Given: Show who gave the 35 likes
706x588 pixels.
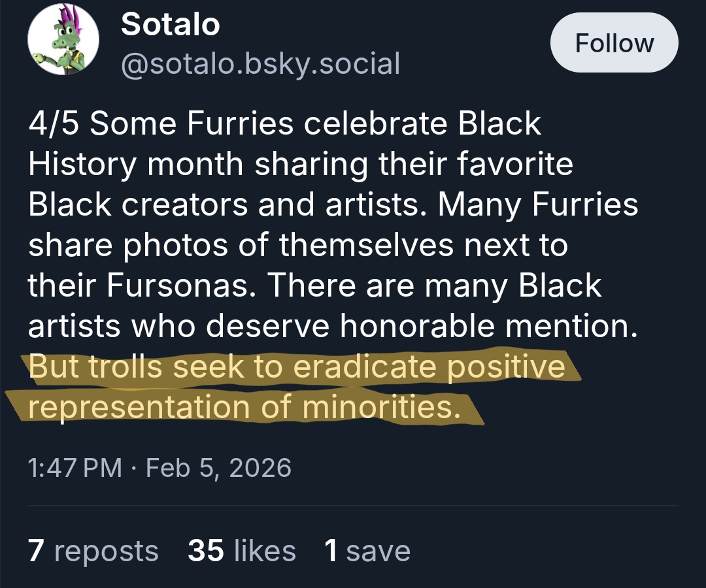Looking at the screenshot, I should point(241,550).
